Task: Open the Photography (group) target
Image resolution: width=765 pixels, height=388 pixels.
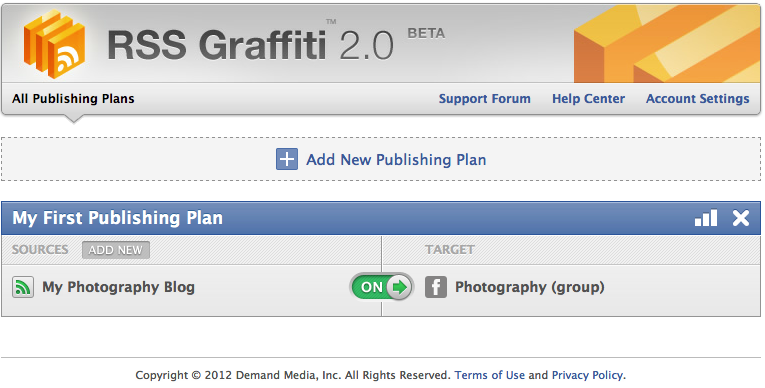Action: [530, 287]
